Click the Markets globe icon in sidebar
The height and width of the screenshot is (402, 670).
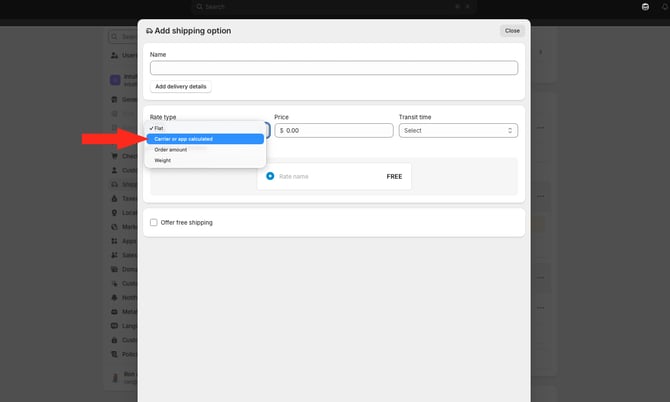114,227
